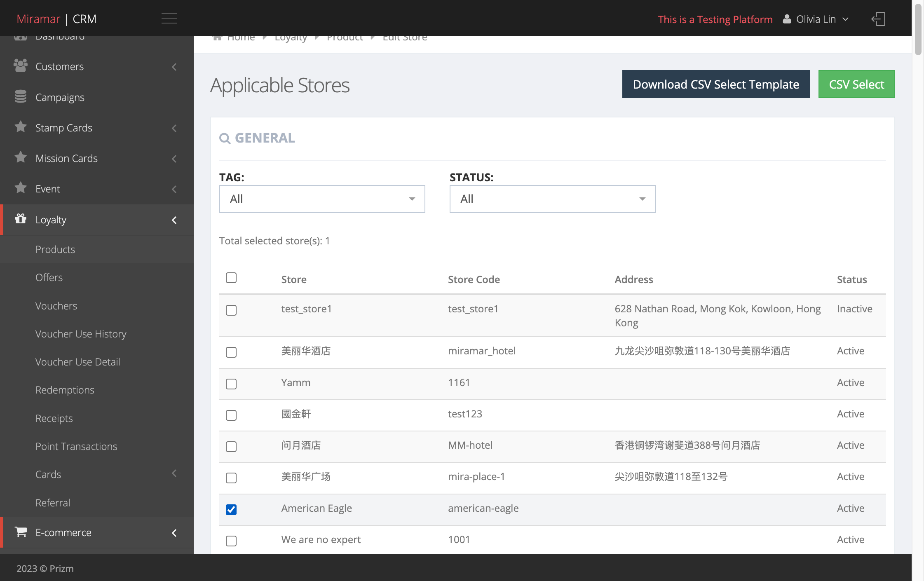Click the Loyalty gift icon

point(21,219)
